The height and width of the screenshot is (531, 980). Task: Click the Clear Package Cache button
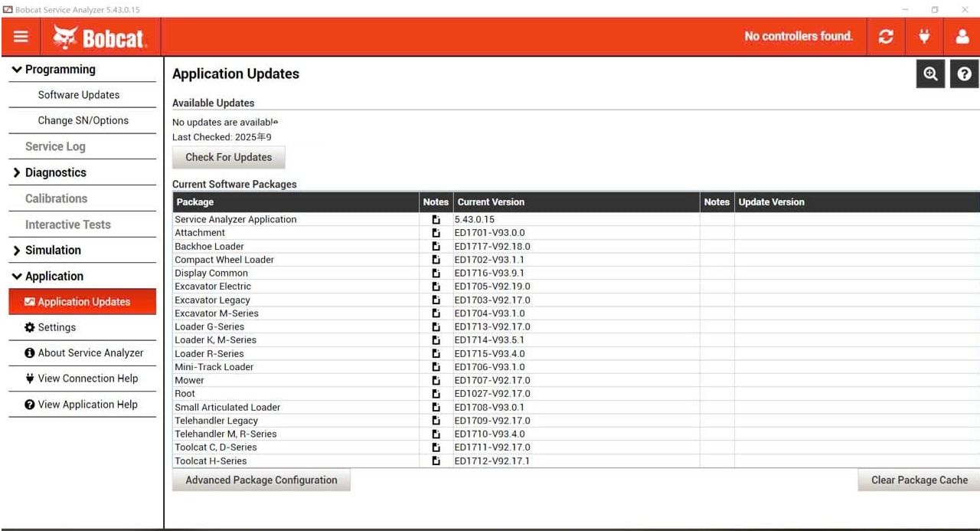[918, 480]
